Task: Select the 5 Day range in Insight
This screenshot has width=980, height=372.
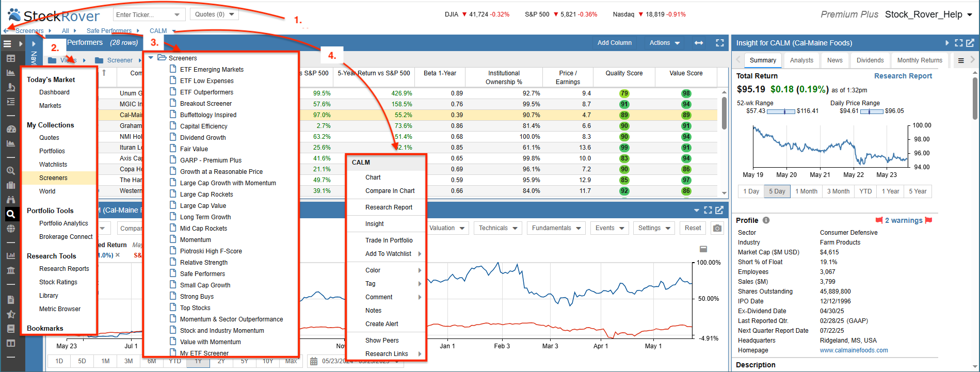Action: coord(777,191)
